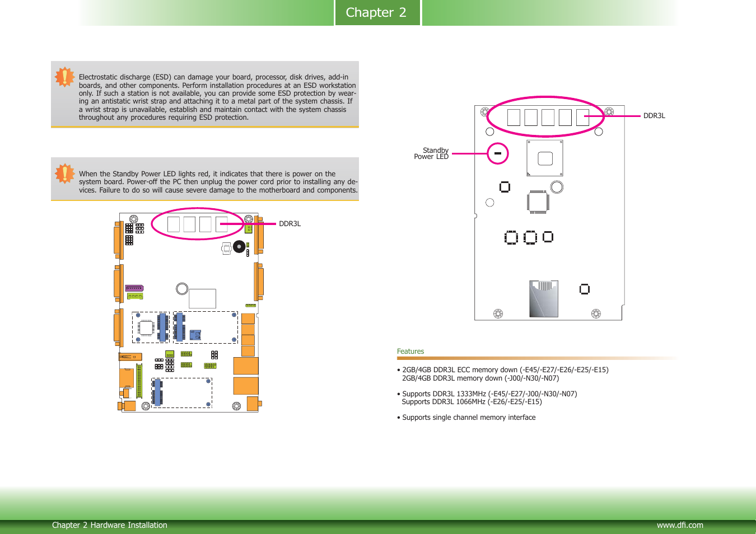
Task: Click the DDR3L label on the left board
Action: (x=290, y=224)
